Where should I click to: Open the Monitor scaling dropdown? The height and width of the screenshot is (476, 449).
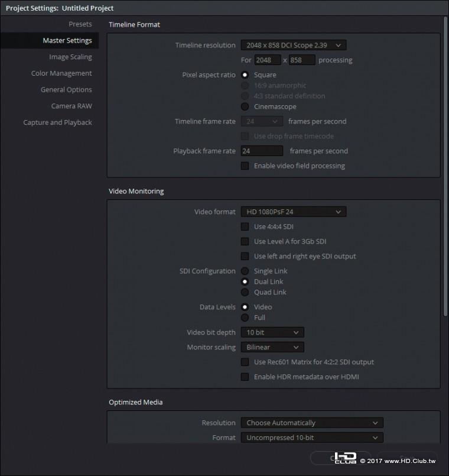coord(272,347)
